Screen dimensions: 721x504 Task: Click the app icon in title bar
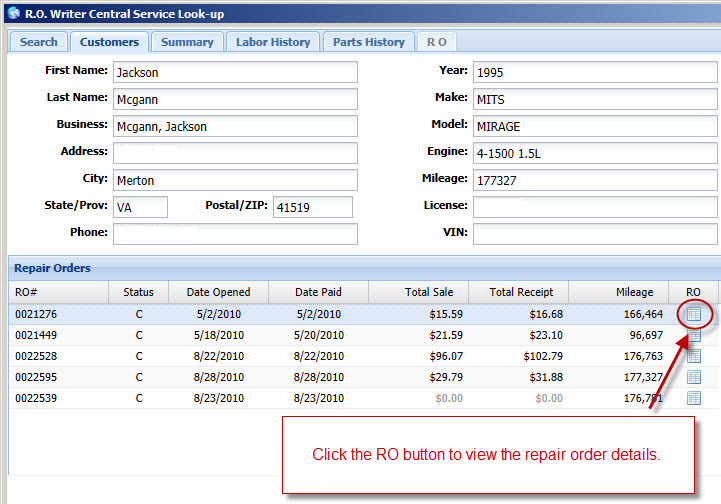[x=12, y=13]
